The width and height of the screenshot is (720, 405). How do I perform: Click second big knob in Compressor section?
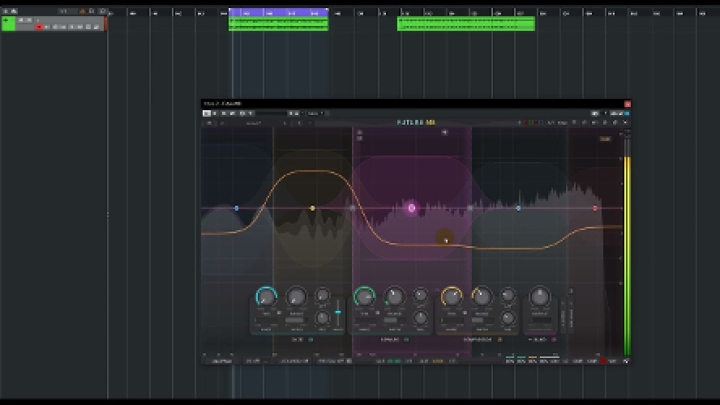(x=482, y=297)
